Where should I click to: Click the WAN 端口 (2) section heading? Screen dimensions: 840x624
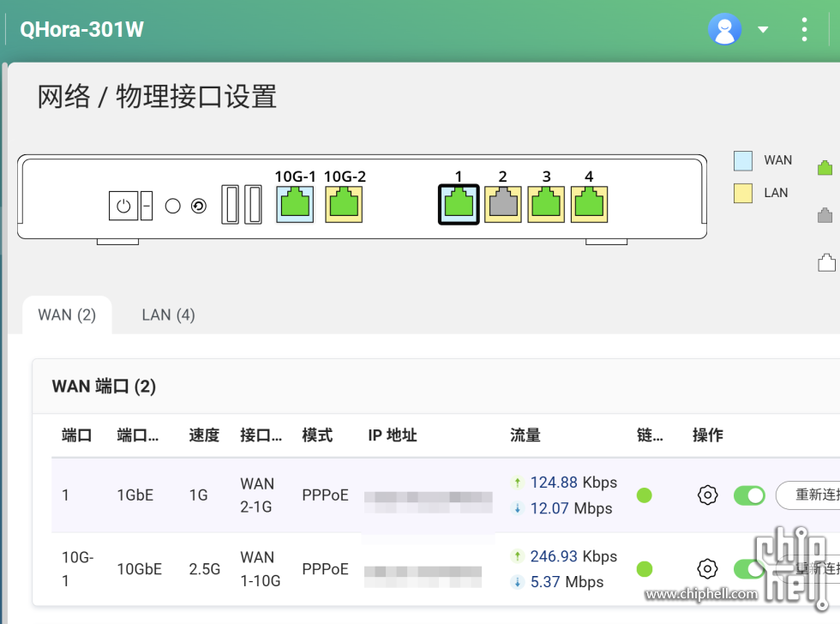104,387
